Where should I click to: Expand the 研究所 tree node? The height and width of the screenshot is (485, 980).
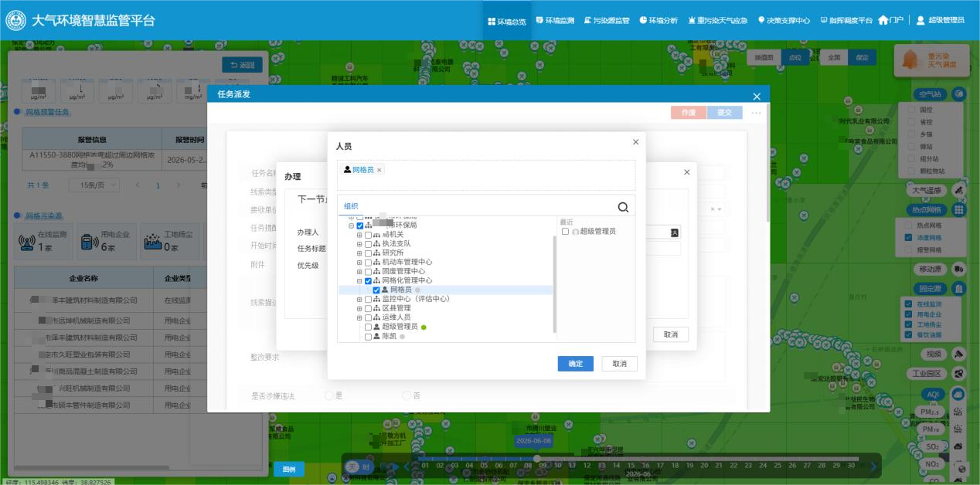(359, 253)
